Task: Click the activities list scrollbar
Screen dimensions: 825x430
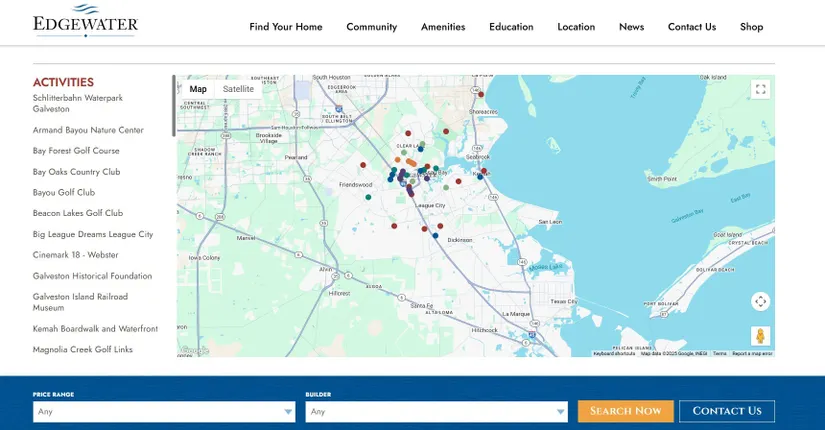Action: [174, 106]
